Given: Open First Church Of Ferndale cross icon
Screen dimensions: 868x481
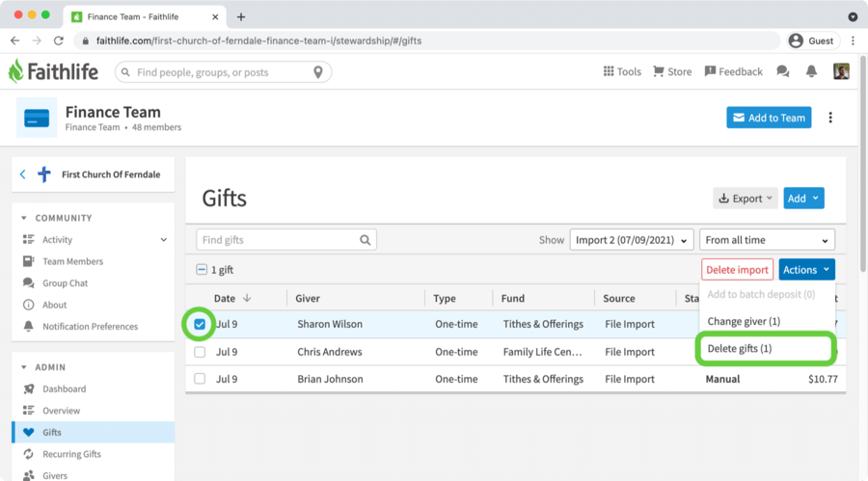Looking at the screenshot, I should coord(44,174).
